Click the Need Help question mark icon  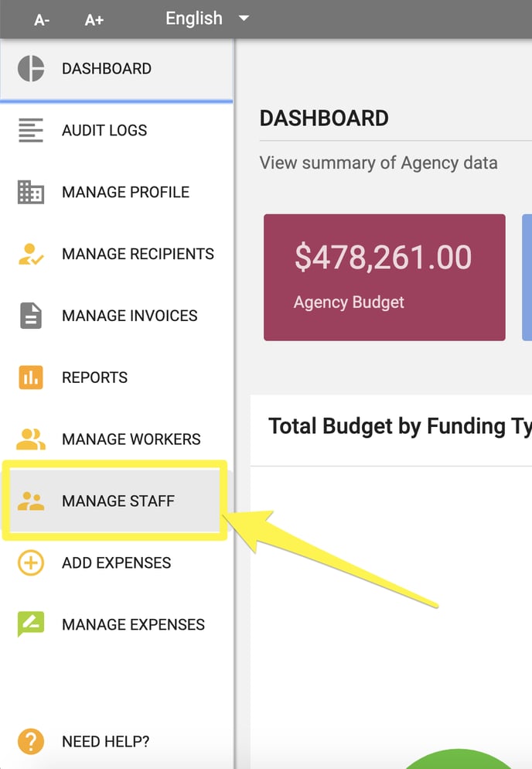[31, 741]
